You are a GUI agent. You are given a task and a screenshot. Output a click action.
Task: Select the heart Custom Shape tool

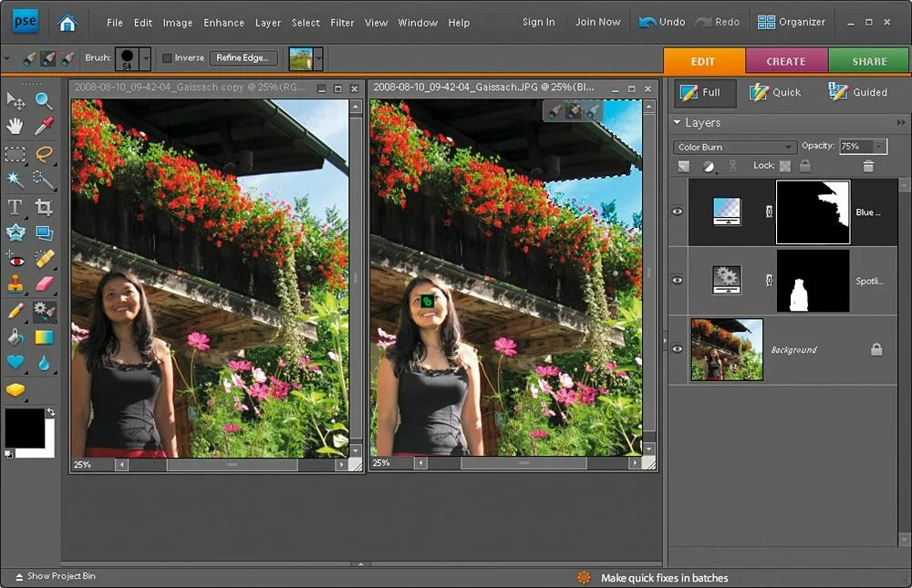[x=16, y=362]
